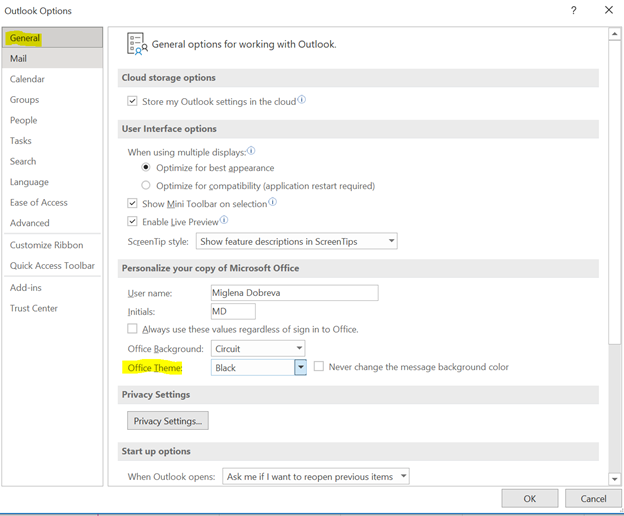The image size is (624, 516).
Task: Select the General category
Action: 52,38
